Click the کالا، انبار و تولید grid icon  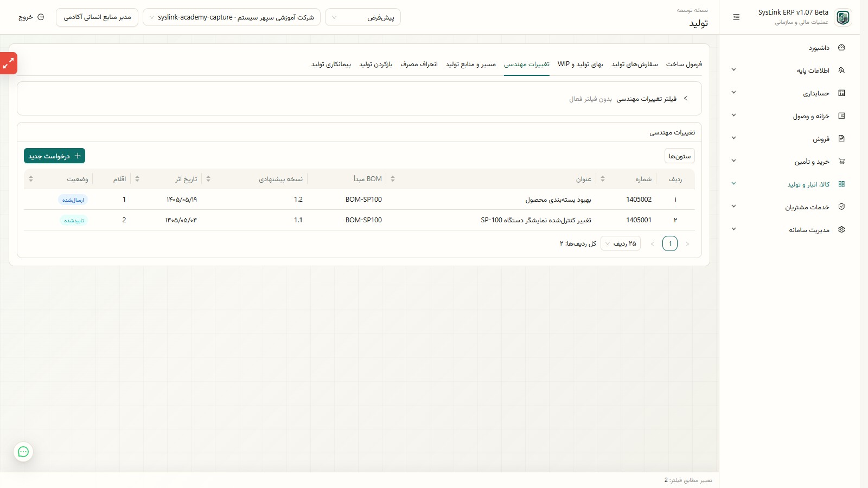[x=841, y=184]
